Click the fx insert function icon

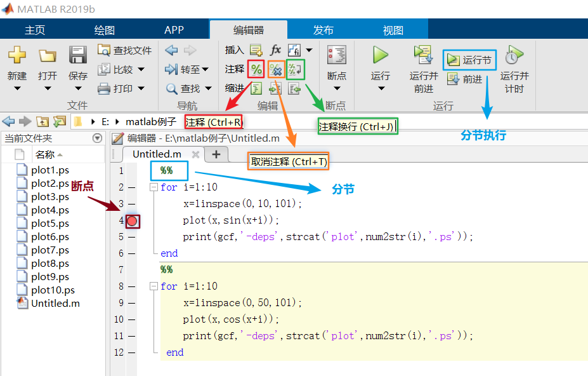coord(275,50)
